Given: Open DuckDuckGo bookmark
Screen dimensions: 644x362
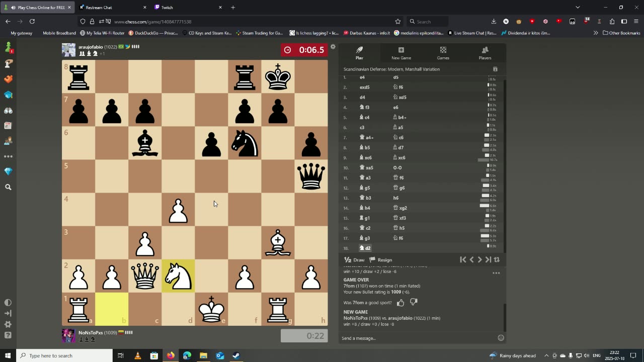Looking at the screenshot, I should point(153,33).
